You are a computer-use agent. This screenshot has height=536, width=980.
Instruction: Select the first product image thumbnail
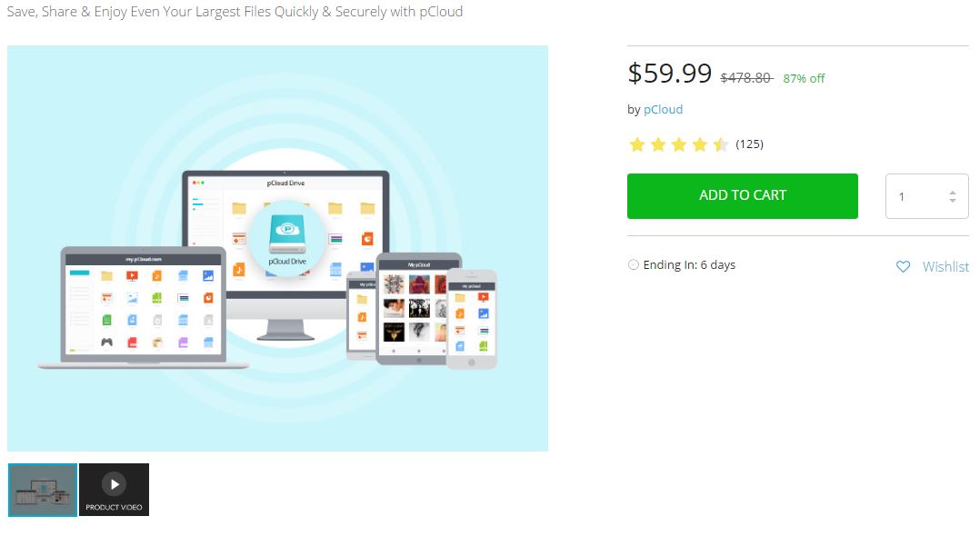tap(43, 490)
